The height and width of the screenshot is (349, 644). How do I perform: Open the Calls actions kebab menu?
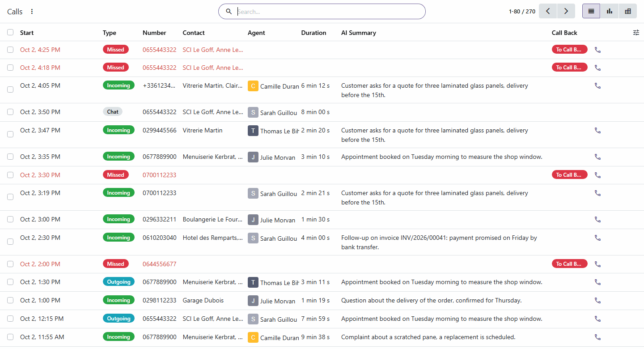click(32, 12)
